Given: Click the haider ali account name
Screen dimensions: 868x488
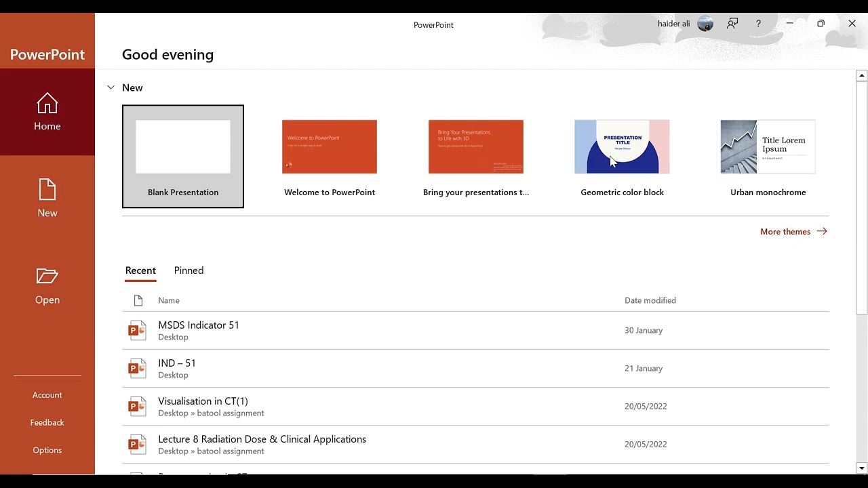Looking at the screenshot, I should click(x=673, y=24).
